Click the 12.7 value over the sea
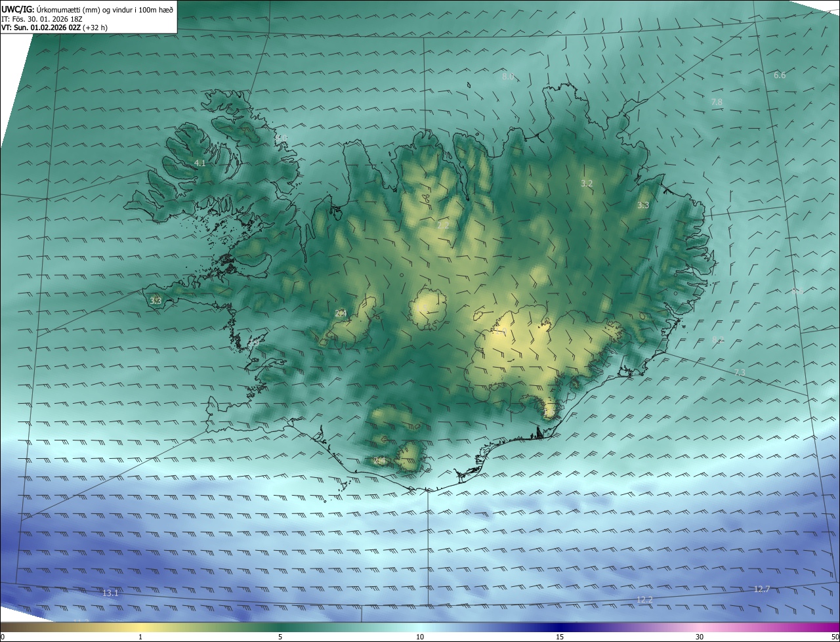 tap(762, 589)
